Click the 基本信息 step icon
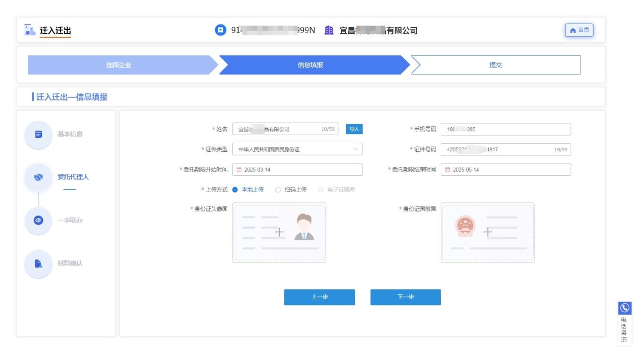 [x=39, y=134]
